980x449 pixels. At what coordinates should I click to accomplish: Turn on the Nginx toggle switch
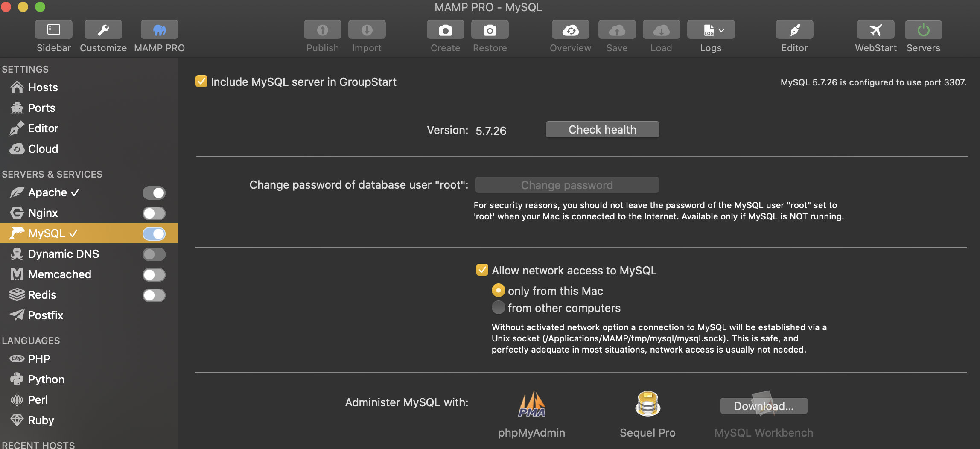tap(154, 213)
